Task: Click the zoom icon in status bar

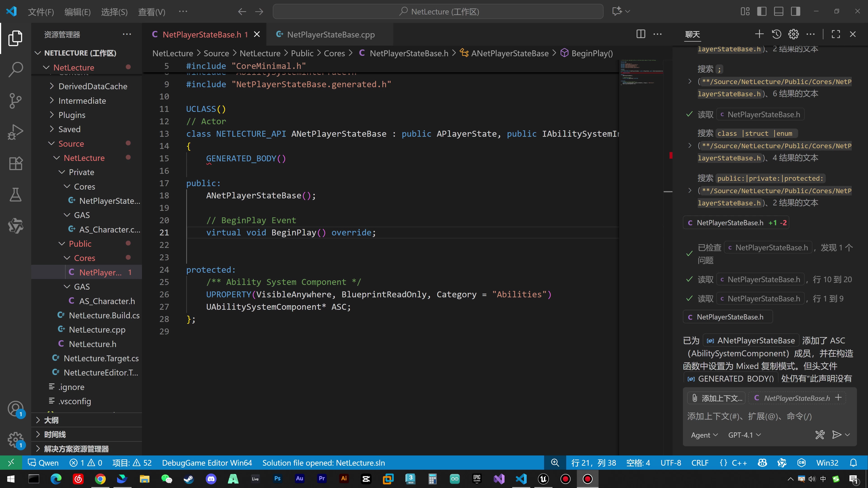Action: point(555,463)
